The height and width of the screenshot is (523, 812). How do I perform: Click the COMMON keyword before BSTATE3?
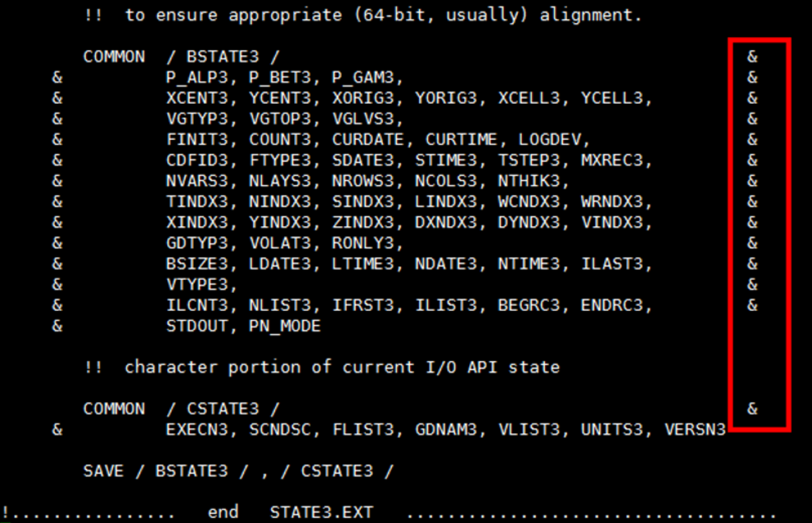tap(114, 57)
